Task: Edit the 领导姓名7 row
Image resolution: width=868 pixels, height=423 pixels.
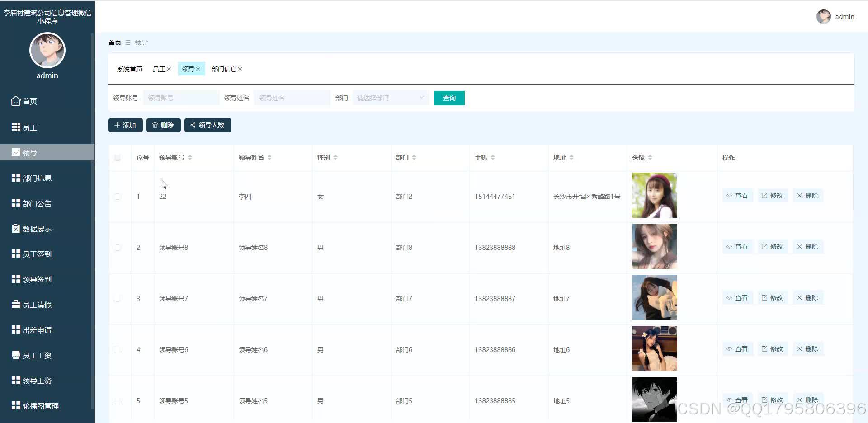Action: point(773,298)
